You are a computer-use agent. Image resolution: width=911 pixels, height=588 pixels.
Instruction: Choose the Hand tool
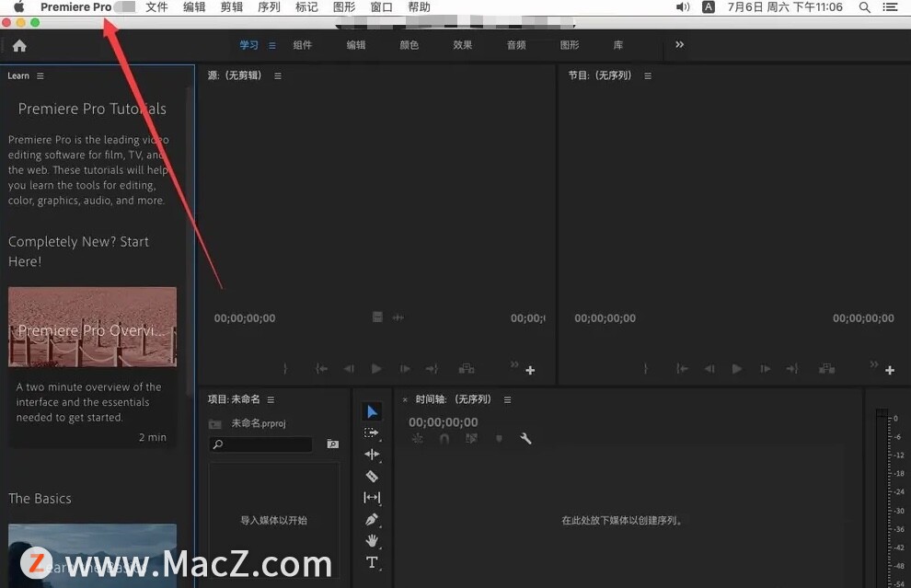click(x=372, y=541)
